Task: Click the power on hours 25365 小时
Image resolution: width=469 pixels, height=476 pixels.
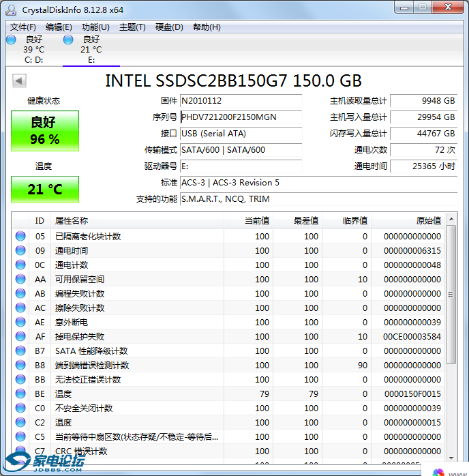Action: (423, 166)
